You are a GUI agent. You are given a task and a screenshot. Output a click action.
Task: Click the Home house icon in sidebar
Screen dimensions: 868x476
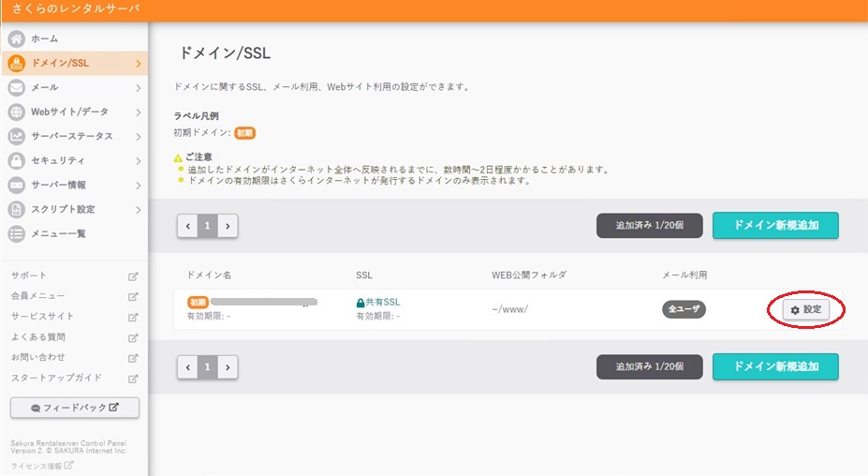pyautogui.click(x=16, y=38)
